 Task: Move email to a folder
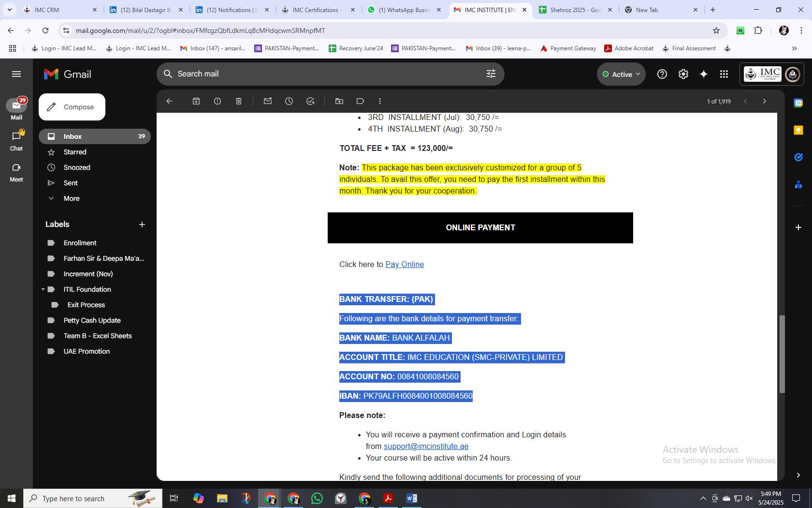339,101
